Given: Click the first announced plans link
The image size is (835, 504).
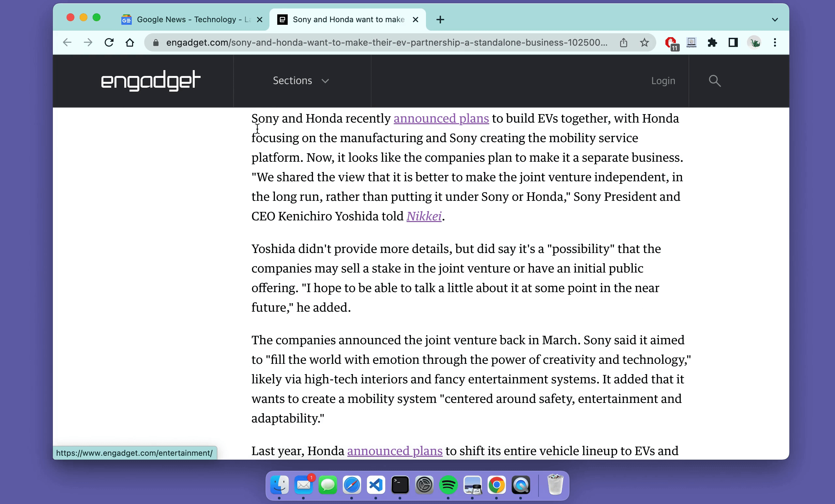Looking at the screenshot, I should coord(441,119).
